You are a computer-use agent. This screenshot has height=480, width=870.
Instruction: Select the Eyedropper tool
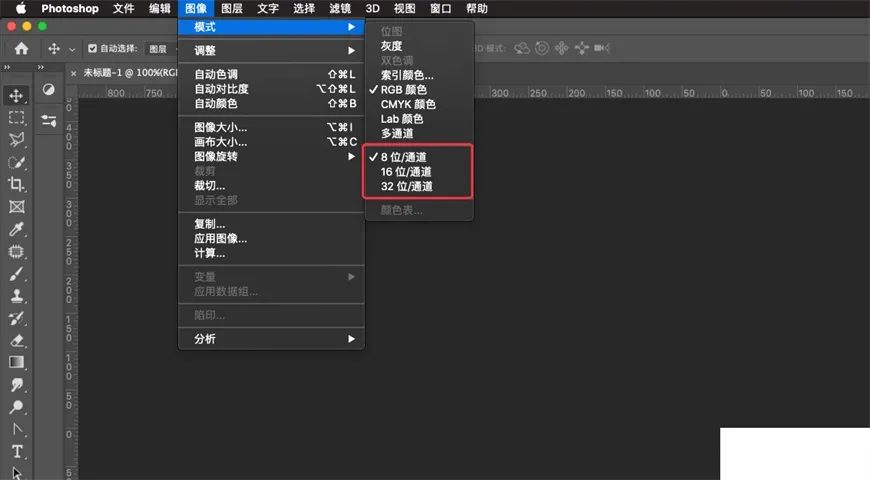coord(16,229)
